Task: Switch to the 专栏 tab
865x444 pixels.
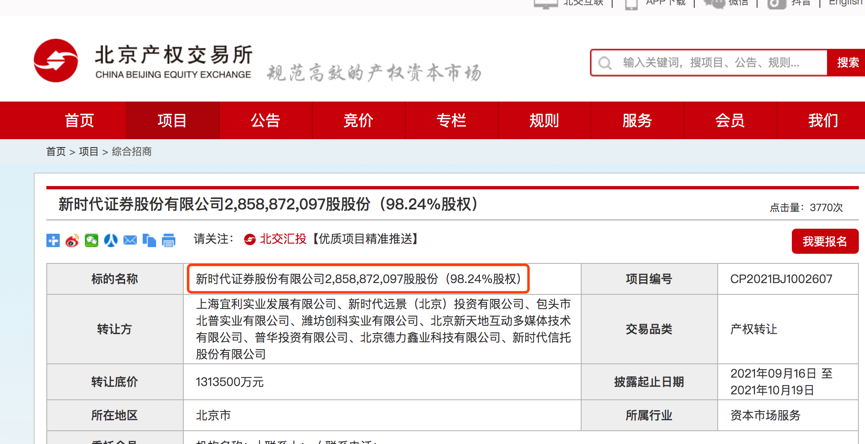Action: [x=451, y=120]
